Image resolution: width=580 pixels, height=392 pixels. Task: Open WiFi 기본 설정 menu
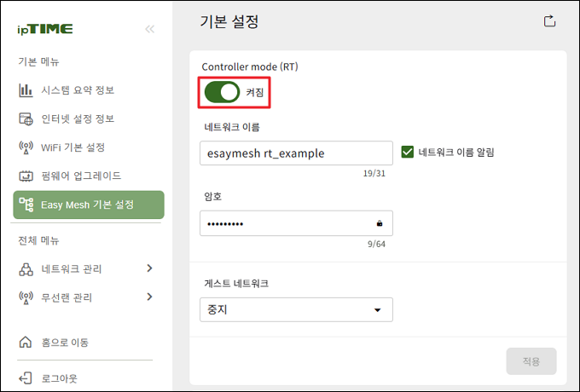tap(72, 147)
